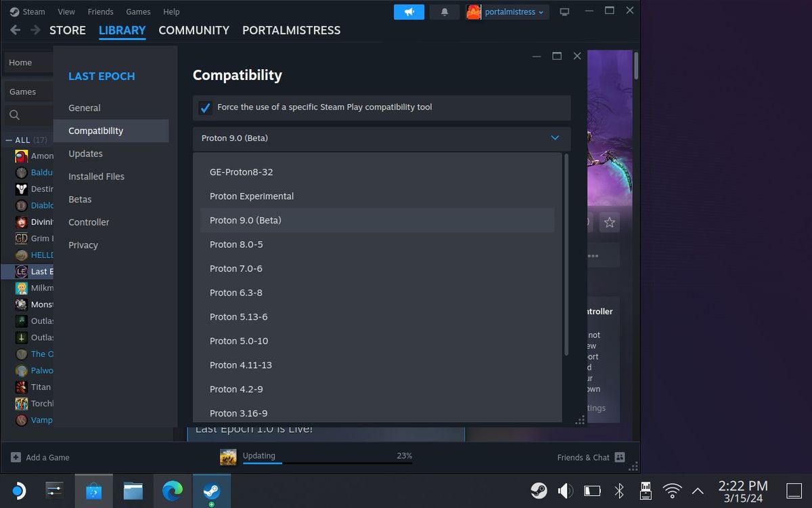Click the favorite star icon
The width and height of the screenshot is (812, 508).
(x=610, y=222)
